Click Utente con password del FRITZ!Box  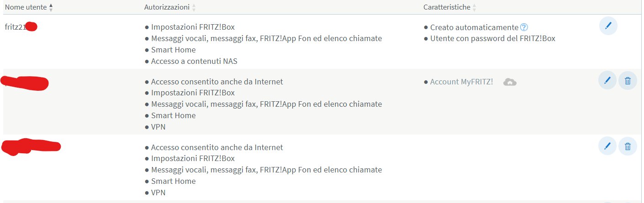click(x=492, y=38)
